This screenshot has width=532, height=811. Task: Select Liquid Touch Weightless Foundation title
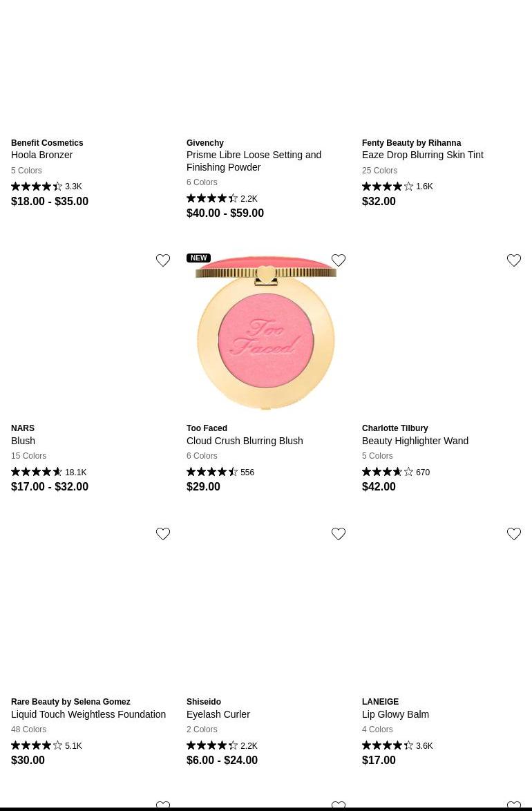point(88,714)
